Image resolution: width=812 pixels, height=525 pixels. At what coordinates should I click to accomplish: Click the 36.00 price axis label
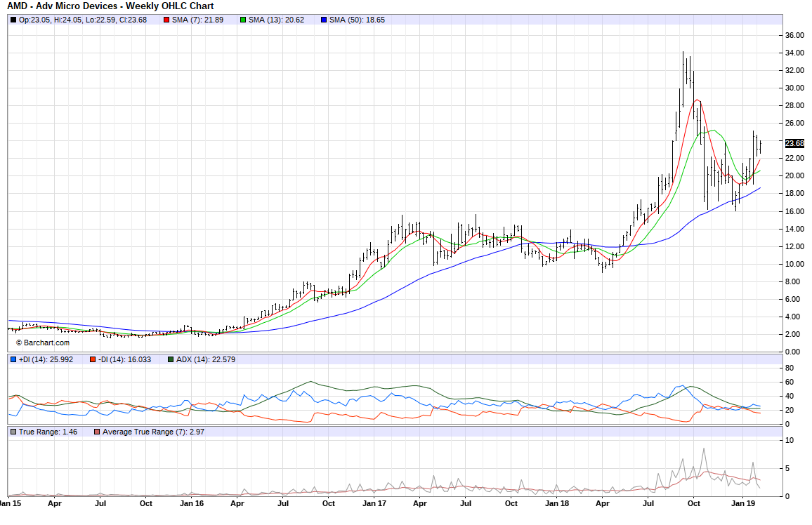point(795,35)
